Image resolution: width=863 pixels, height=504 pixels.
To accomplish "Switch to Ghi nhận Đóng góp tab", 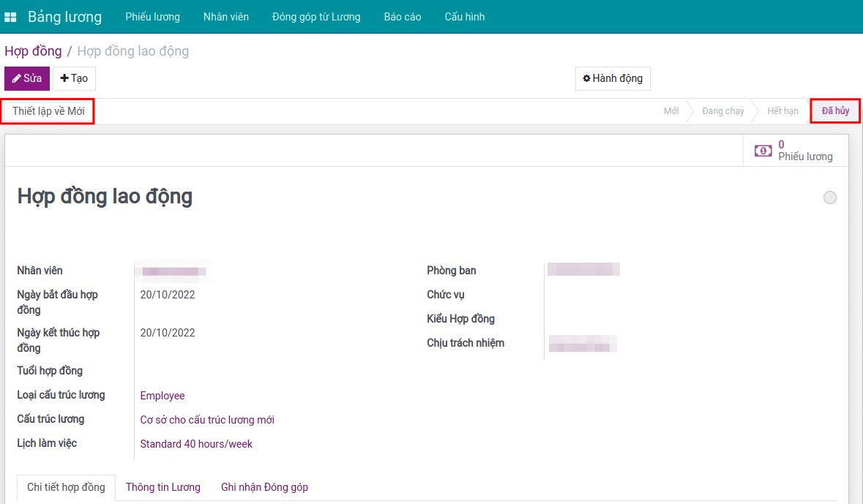I will pyautogui.click(x=264, y=487).
